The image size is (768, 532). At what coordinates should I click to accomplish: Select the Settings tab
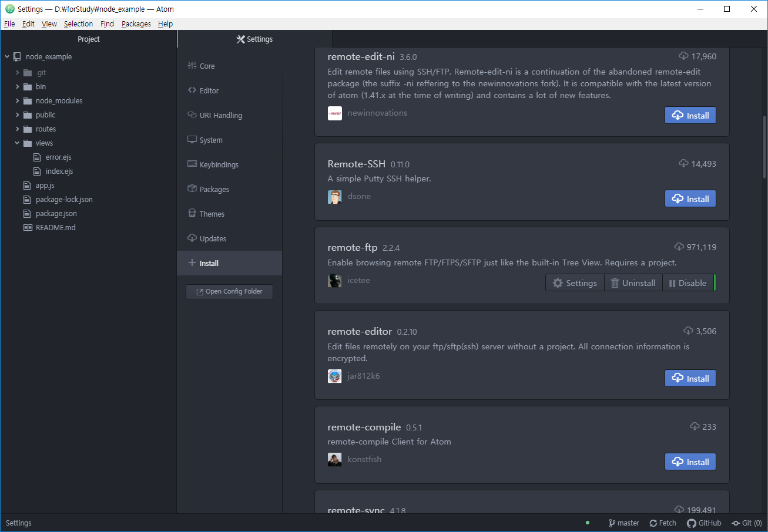pyautogui.click(x=254, y=39)
